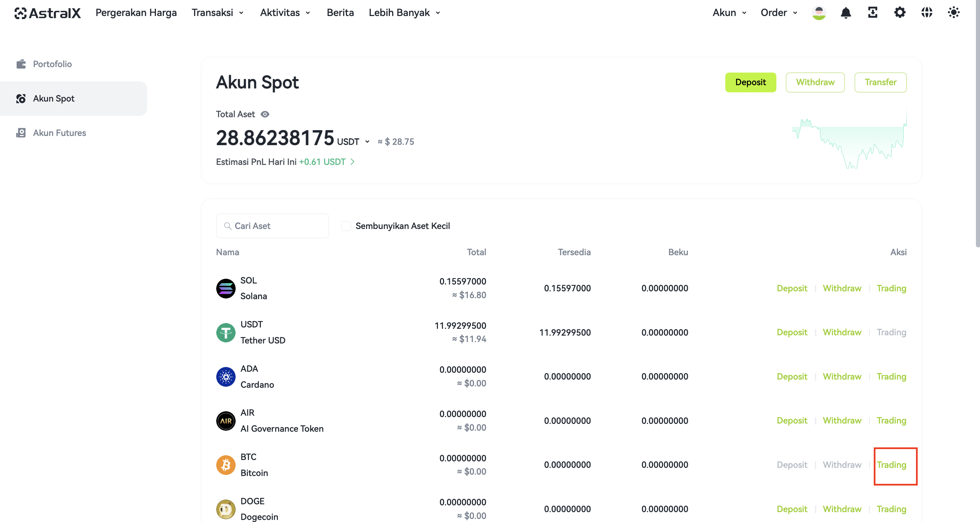Click the Beku column header
Image resolution: width=980 pixels, height=522 pixels.
(x=678, y=252)
